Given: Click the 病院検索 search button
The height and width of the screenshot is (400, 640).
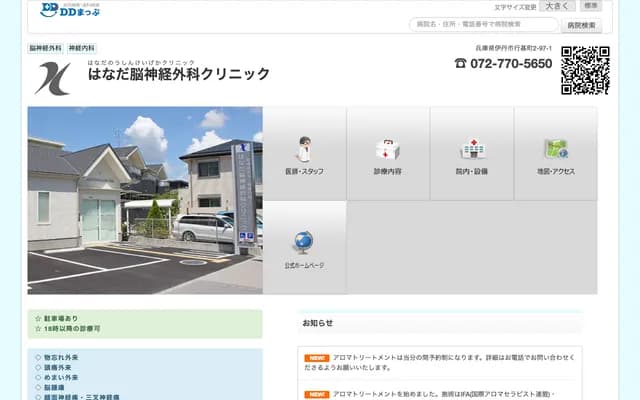Looking at the screenshot, I should coord(581,25).
